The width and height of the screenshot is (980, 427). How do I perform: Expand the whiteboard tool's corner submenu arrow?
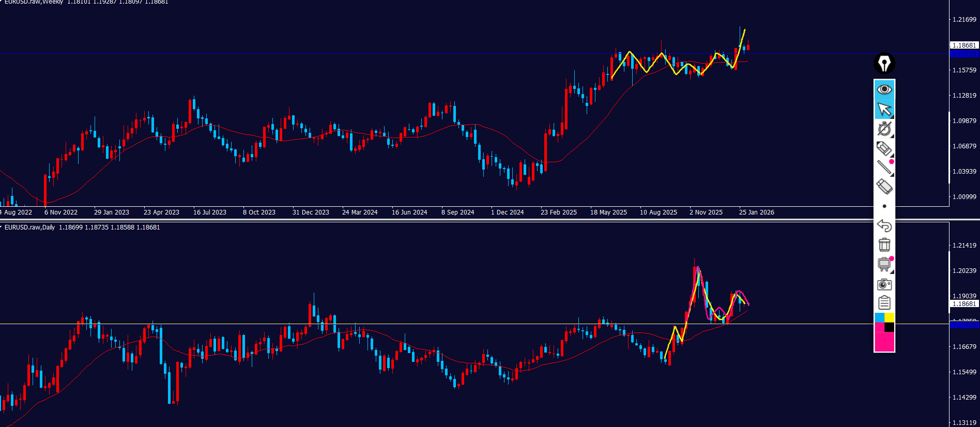892,271
